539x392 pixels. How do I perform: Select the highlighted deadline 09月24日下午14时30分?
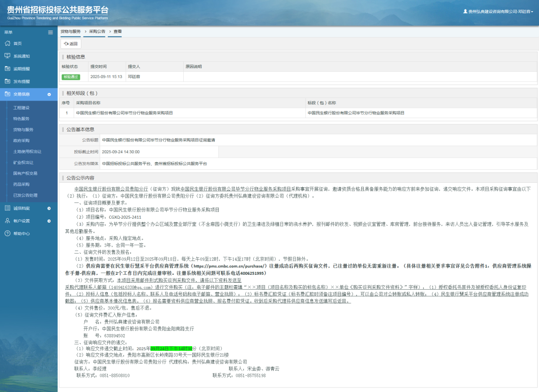[x=171, y=348]
